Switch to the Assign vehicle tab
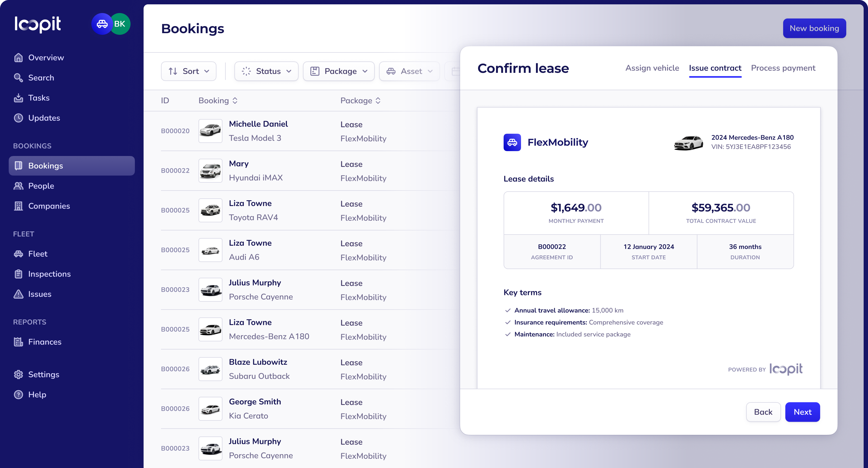Screen dimensions: 868x468 (x=652, y=68)
